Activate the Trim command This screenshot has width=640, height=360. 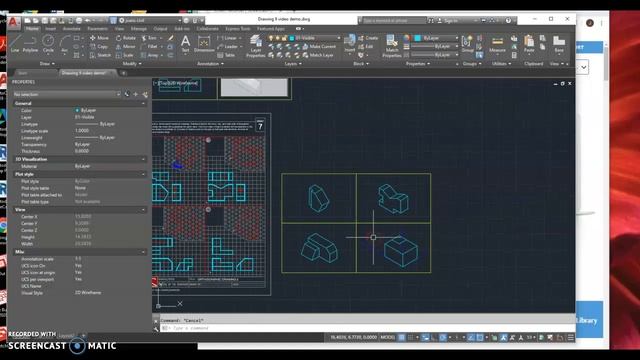pyautogui.click(x=149, y=38)
